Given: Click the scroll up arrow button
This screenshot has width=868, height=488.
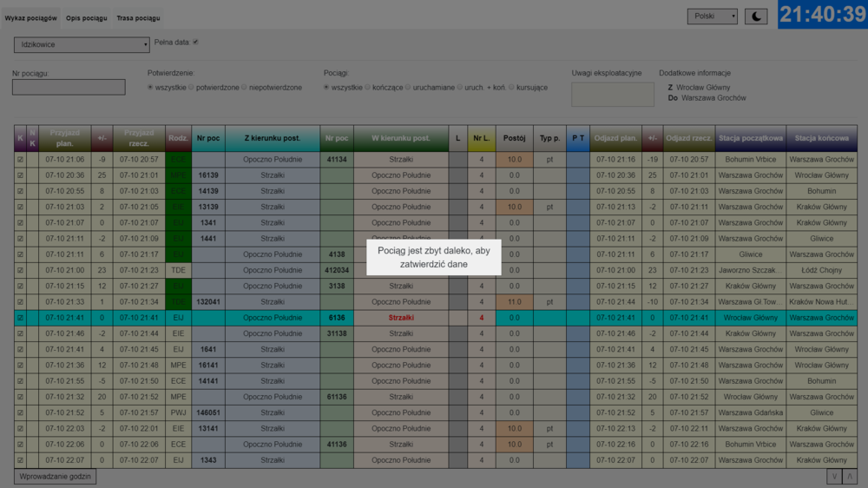Looking at the screenshot, I should point(850,476).
